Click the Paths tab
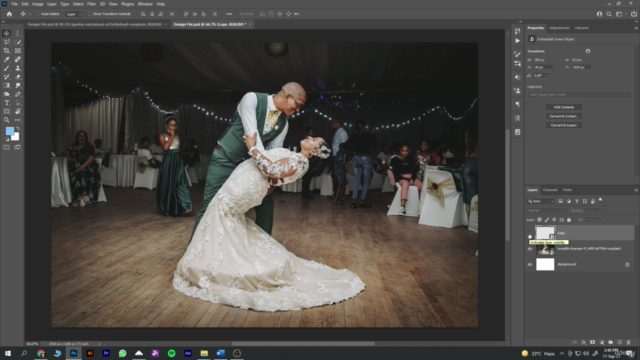 pyautogui.click(x=567, y=190)
